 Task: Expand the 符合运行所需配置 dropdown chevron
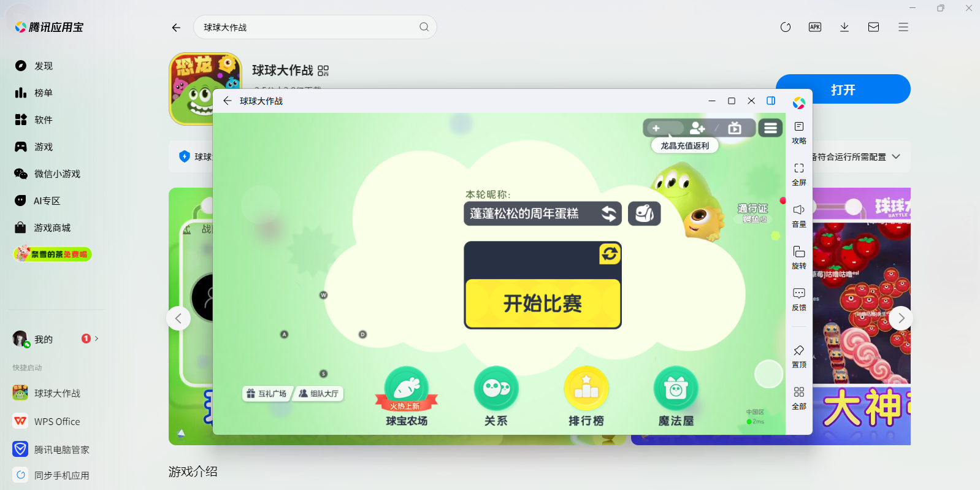point(896,157)
